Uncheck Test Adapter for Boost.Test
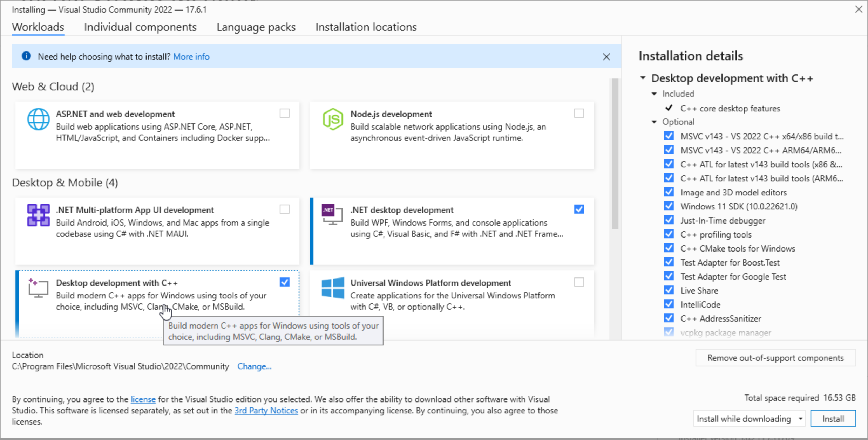This screenshot has height=440, width=868. point(669,262)
